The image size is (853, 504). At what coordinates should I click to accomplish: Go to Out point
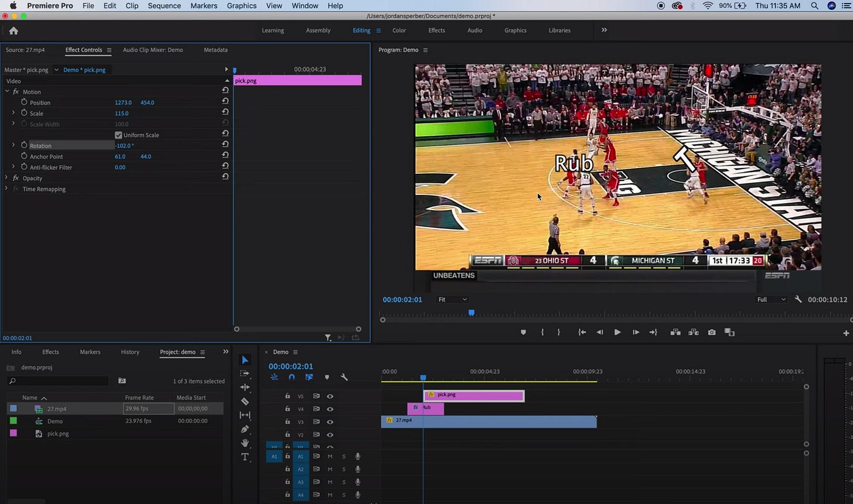(653, 332)
